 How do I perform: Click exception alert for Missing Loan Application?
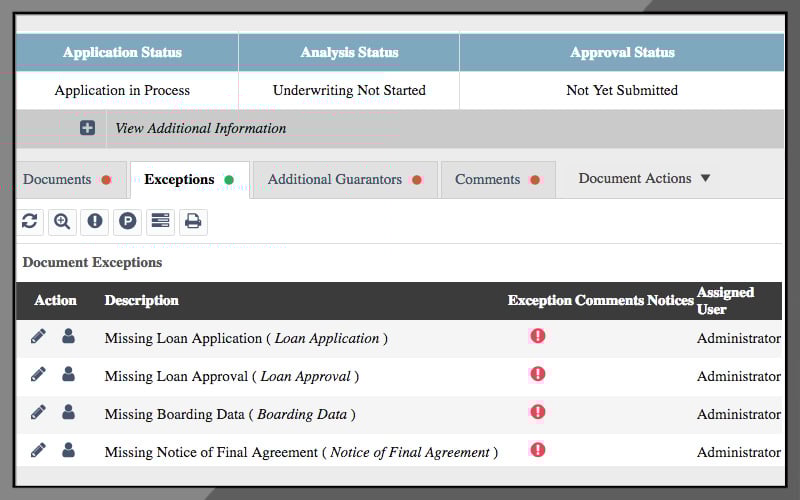[538, 336]
